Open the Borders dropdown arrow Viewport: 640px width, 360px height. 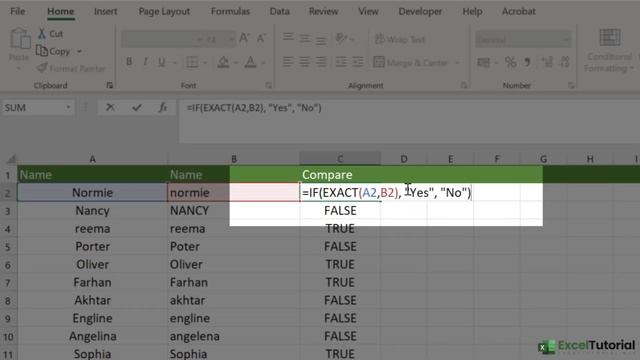pyautogui.click(x=205, y=62)
